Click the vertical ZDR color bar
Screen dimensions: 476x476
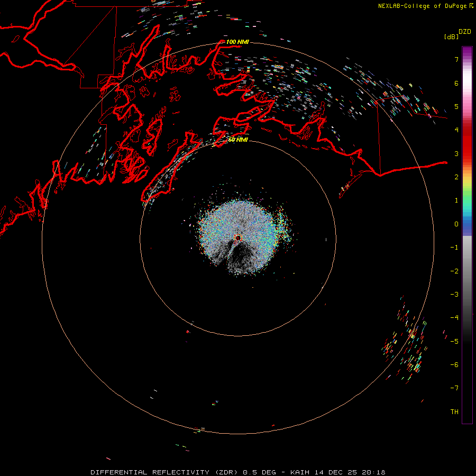(467, 235)
